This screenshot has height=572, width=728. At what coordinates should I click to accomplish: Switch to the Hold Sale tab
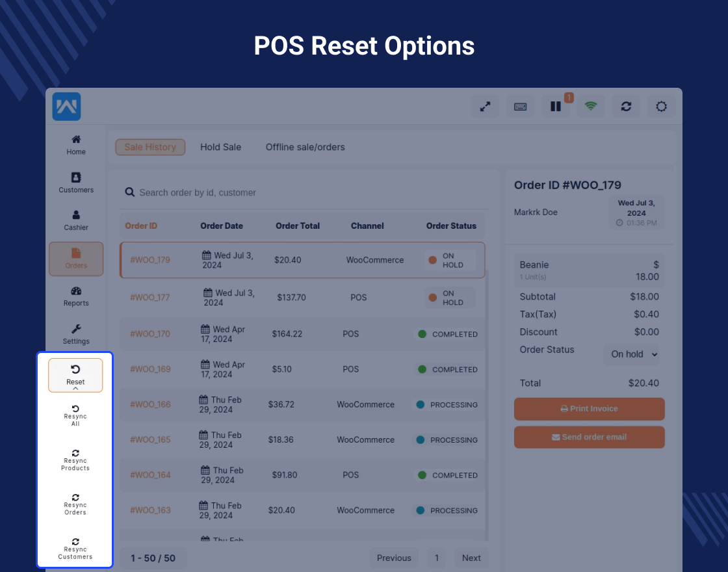click(220, 147)
